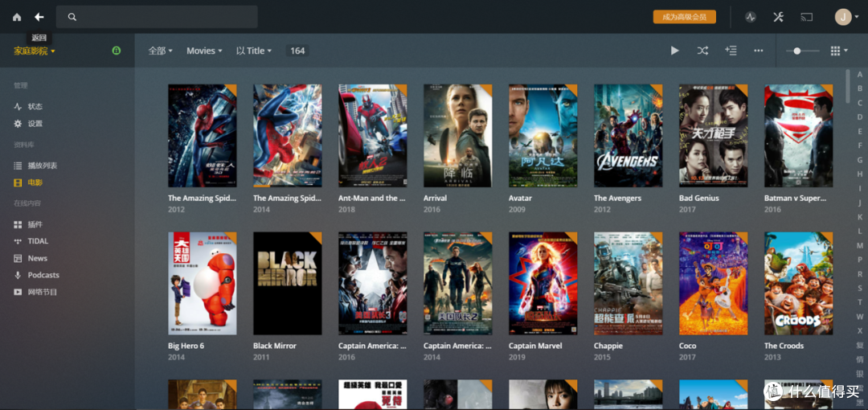Open the Bad Genius poster
868x410 pixels.
tap(714, 136)
